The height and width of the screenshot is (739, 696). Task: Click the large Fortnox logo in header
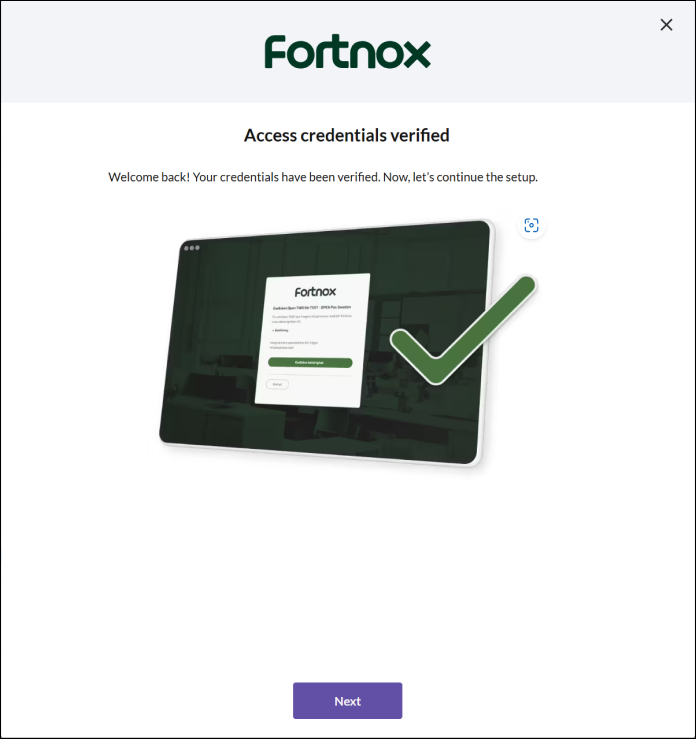coord(347,51)
